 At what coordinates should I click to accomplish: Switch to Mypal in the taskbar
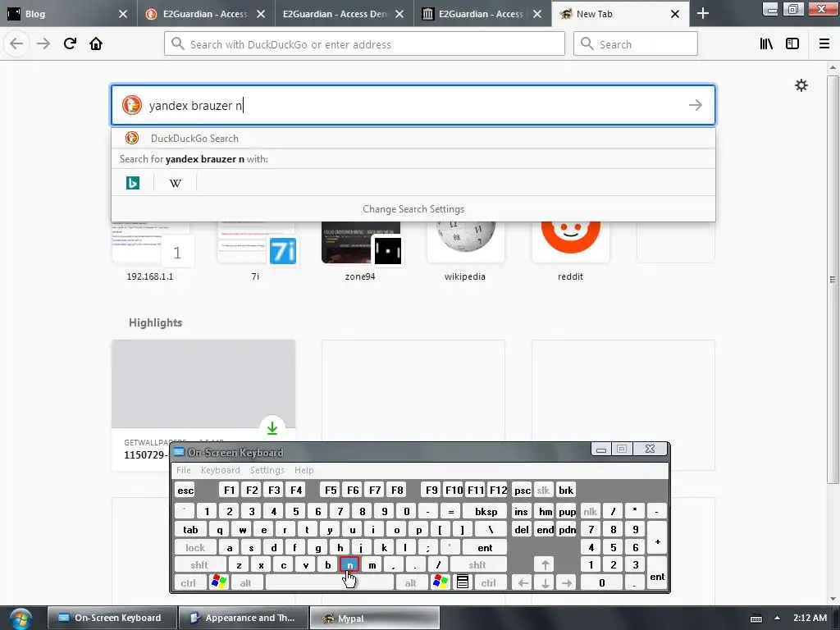(374, 619)
